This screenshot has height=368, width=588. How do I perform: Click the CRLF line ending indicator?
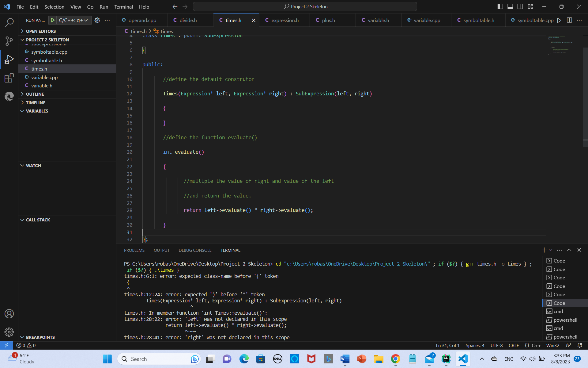pyautogui.click(x=514, y=345)
